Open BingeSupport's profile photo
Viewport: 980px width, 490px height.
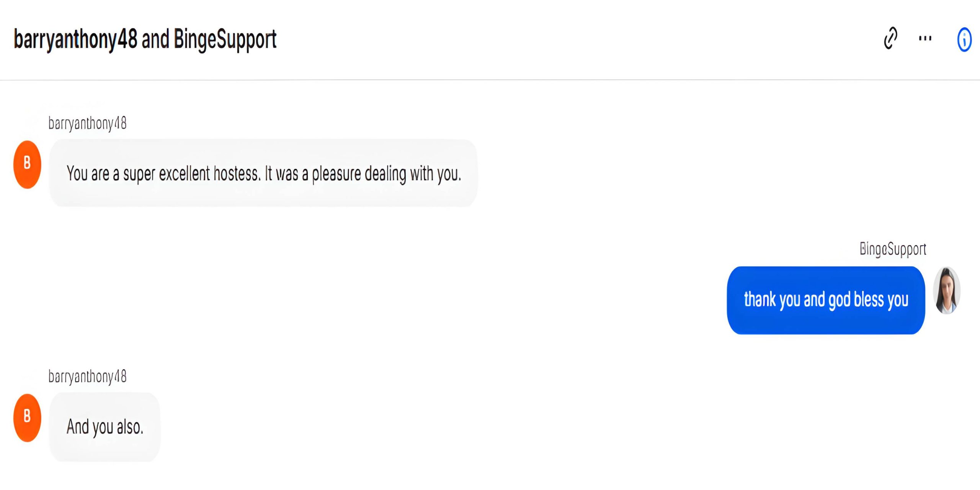click(947, 291)
